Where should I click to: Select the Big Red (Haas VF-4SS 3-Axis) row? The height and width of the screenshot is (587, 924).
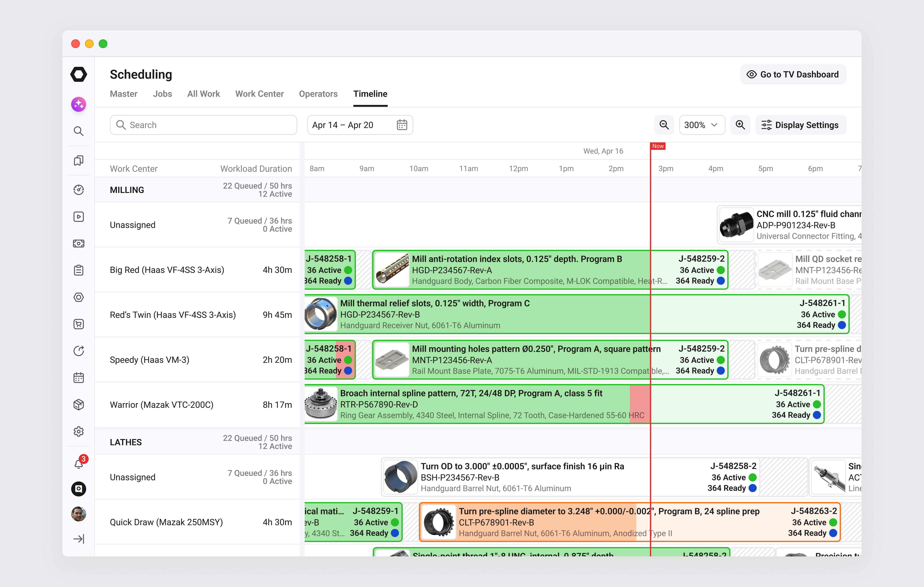pyautogui.click(x=197, y=270)
